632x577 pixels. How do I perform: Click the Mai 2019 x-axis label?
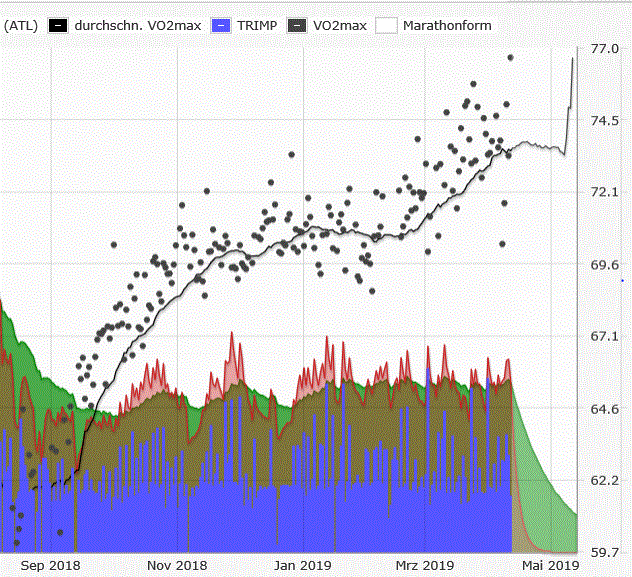pyautogui.click(x=551, y=564)
